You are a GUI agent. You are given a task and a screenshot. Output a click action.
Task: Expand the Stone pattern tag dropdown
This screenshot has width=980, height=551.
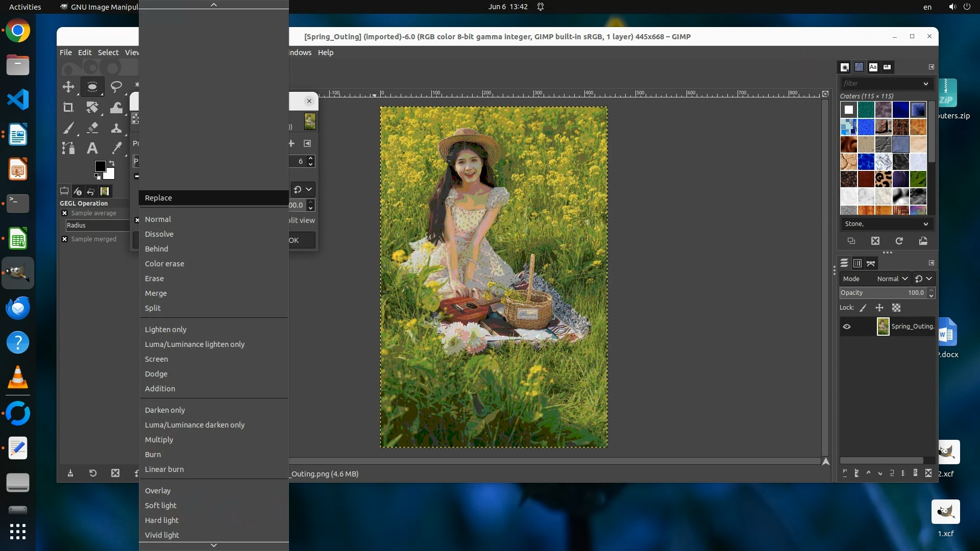(x=925, y=224)
